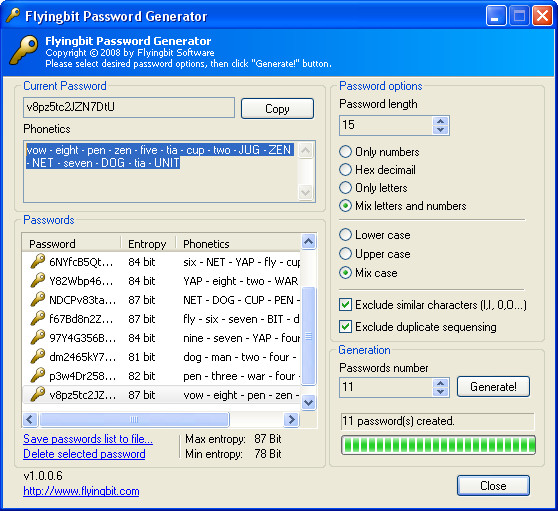Minimize the Flyingbit Password Generator window
The image size is (558, 511).
[496, 16]
